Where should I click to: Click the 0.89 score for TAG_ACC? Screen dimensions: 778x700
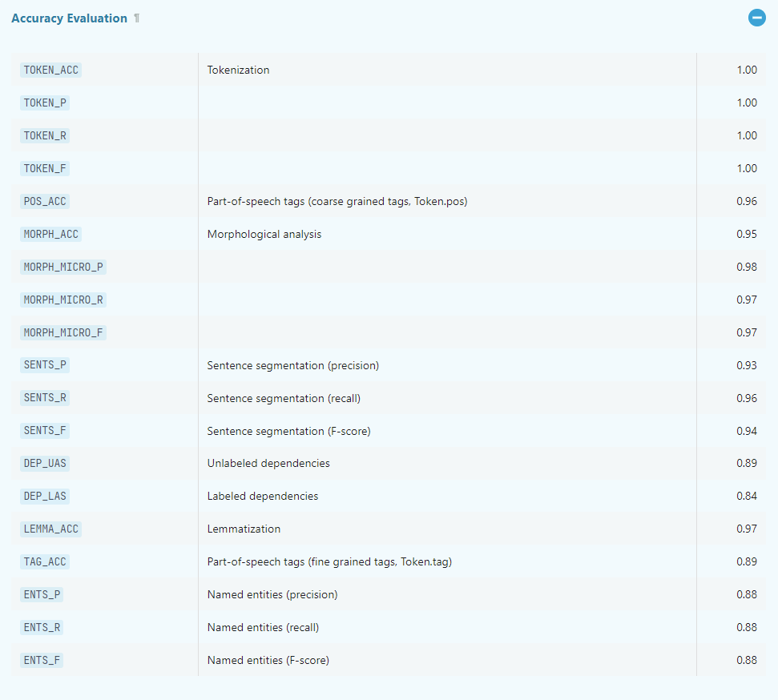(x=747, y=561)
